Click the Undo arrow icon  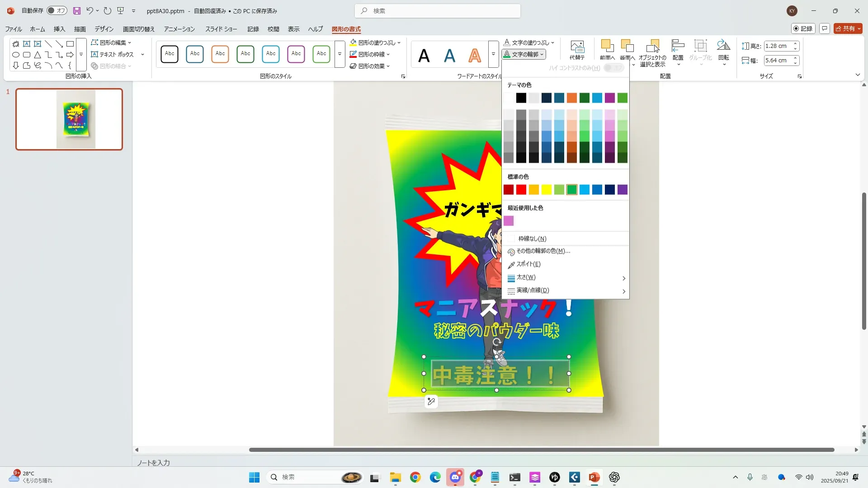(x=90, y=11)
